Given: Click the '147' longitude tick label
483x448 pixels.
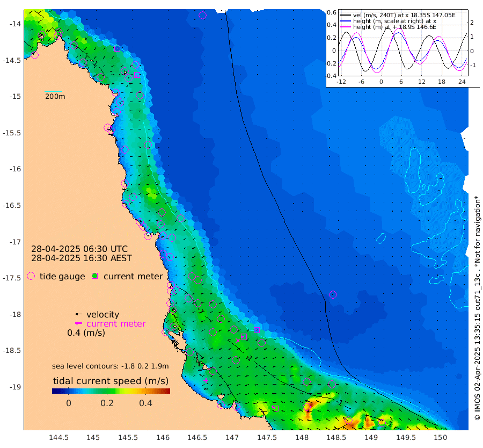Looking at the screenshot, I should (x=232, y=437).
